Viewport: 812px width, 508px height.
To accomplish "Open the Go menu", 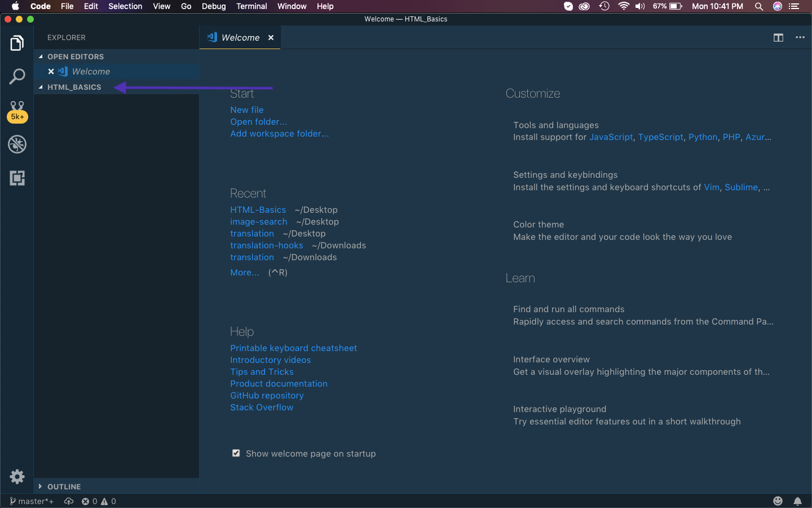I will click(x=186, y=6).
